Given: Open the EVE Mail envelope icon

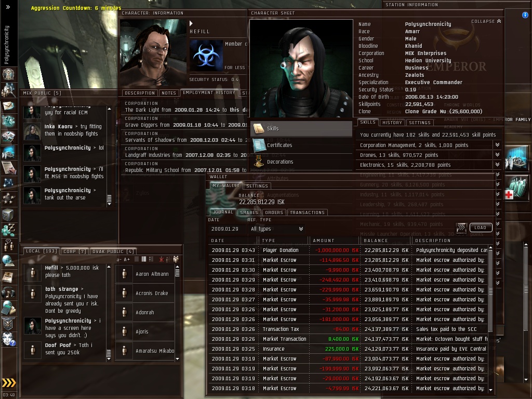Looking at the screenshot, I should (8, 106).
